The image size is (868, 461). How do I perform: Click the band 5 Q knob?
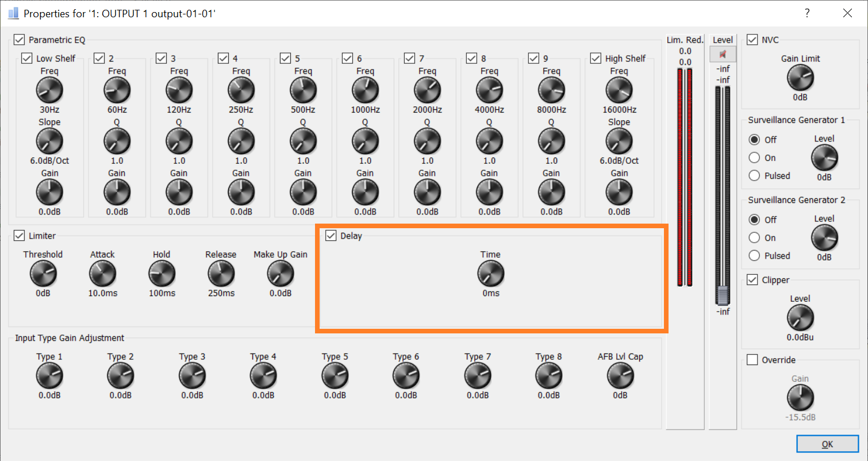point(303,141)
